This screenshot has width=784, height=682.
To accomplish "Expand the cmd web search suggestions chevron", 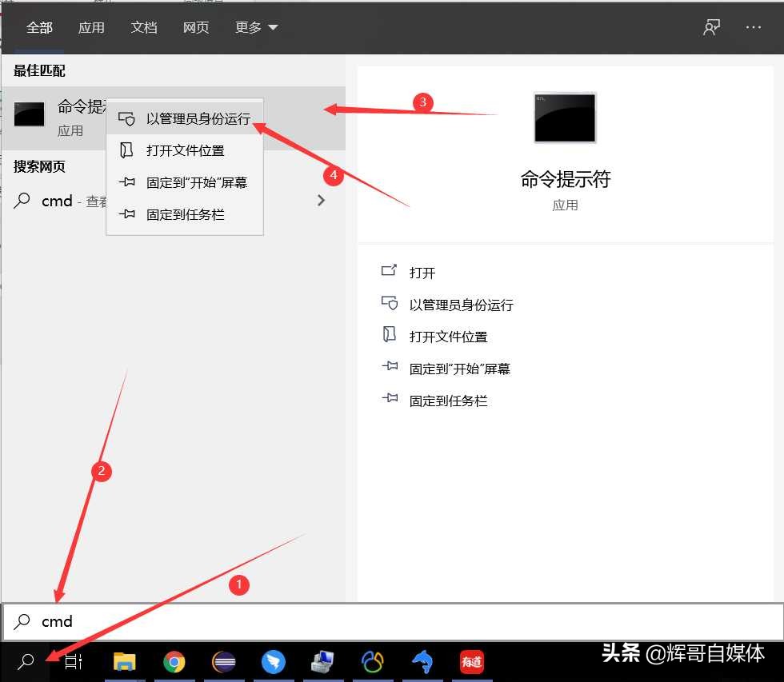I will point(321,201).
